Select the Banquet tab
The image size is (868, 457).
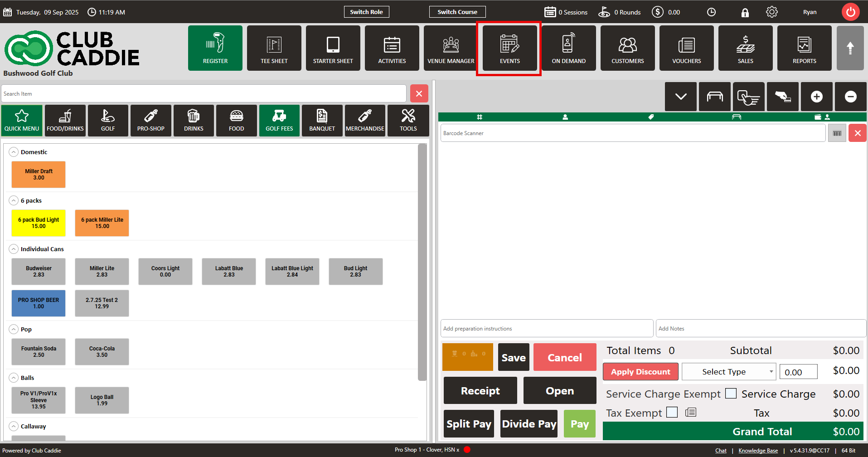pos(322,120)
